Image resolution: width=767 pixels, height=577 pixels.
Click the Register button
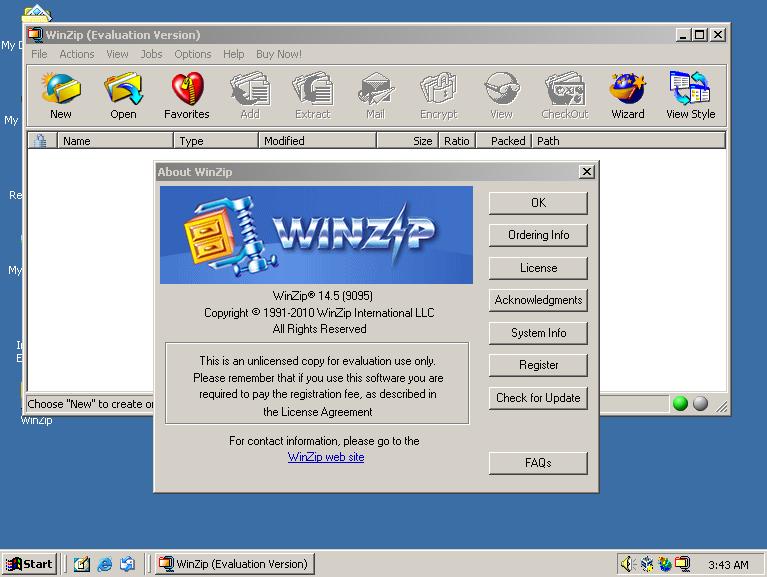(x=538, y=365)
